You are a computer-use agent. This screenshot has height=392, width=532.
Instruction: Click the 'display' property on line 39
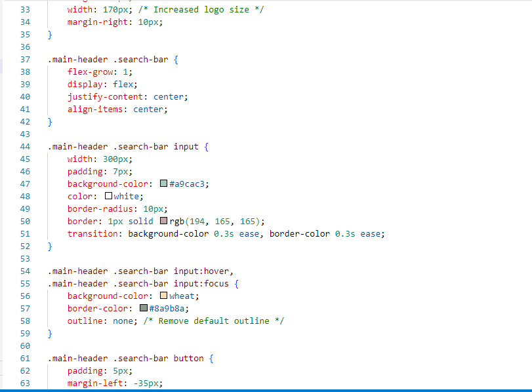[x=85, y=85]
